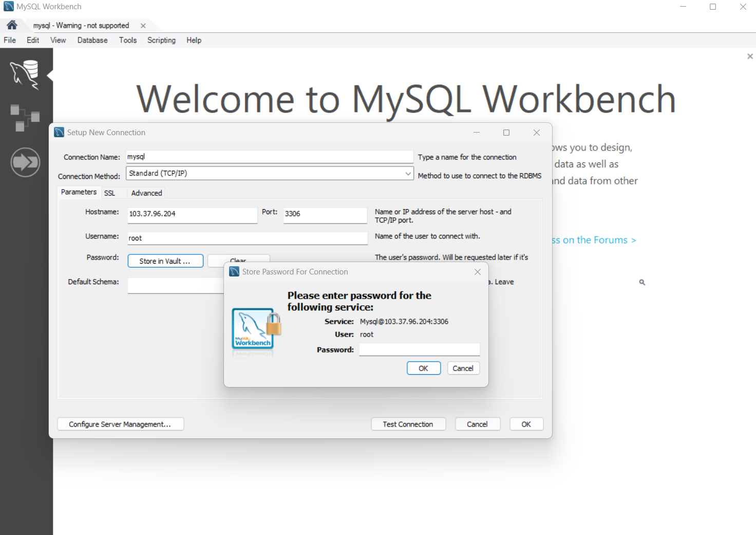756x535 pixels.
Task: Click Configure Server Management button
Action: click(x=120, y=424)
